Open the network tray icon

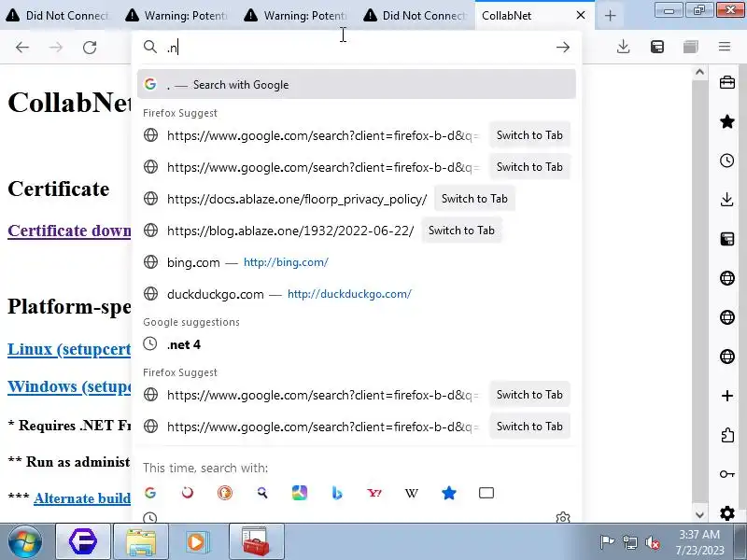(629, 542)
